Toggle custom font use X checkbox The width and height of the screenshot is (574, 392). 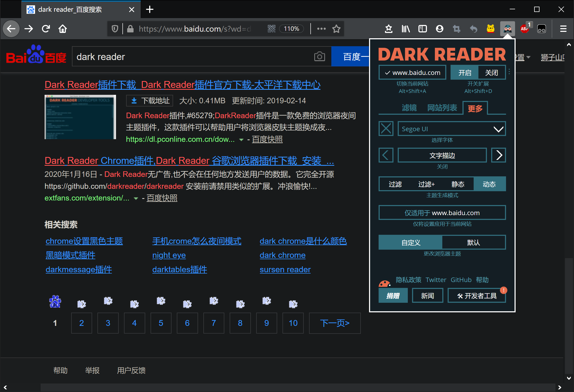pos(386,129)
